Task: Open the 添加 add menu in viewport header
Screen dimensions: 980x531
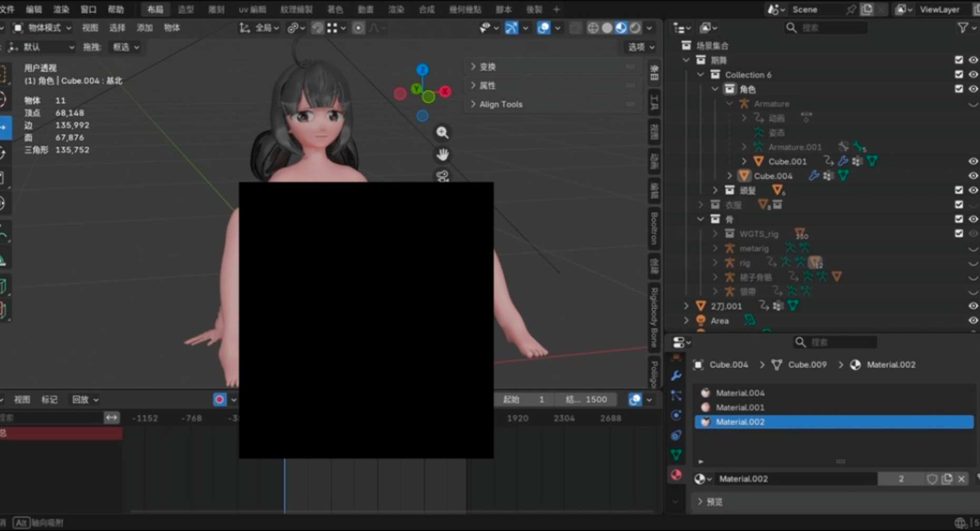Action: coord(144,28)
